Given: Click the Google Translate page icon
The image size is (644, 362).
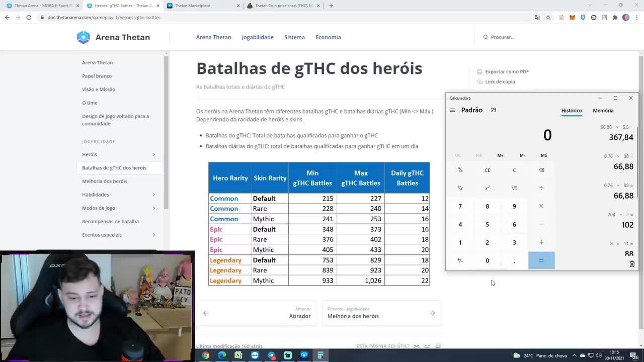Looking at the screenshot, I should coord(537,18).
